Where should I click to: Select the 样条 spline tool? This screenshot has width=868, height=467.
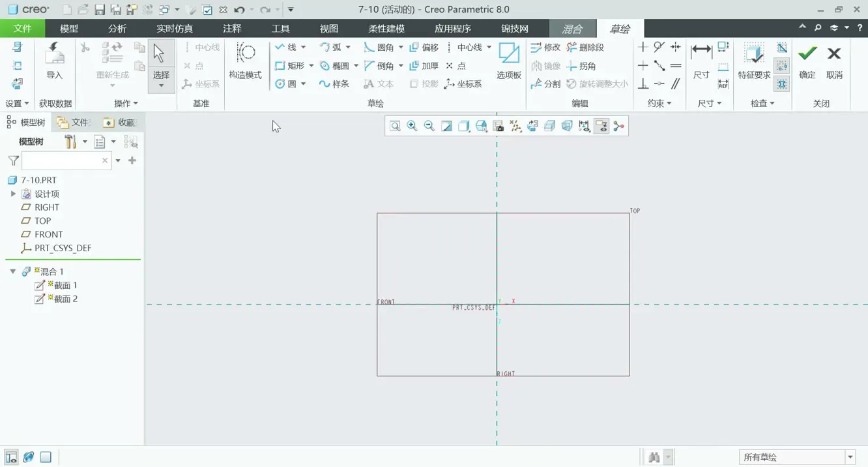pos(334,84)
